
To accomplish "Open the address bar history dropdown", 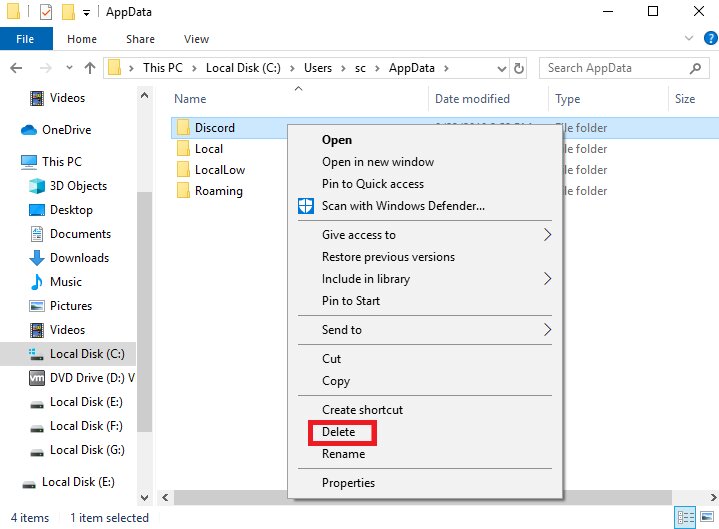I will click(x=502, y=69).
